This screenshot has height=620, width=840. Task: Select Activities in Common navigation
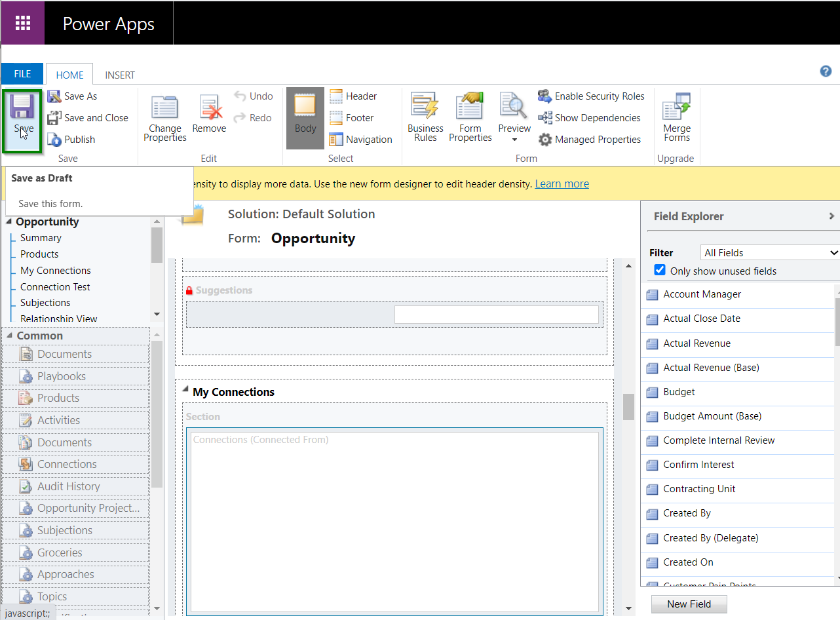point(76,420)
